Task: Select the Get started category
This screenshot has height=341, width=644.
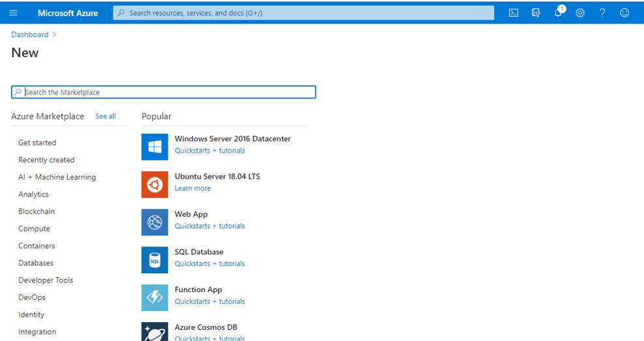Action: 37,143
